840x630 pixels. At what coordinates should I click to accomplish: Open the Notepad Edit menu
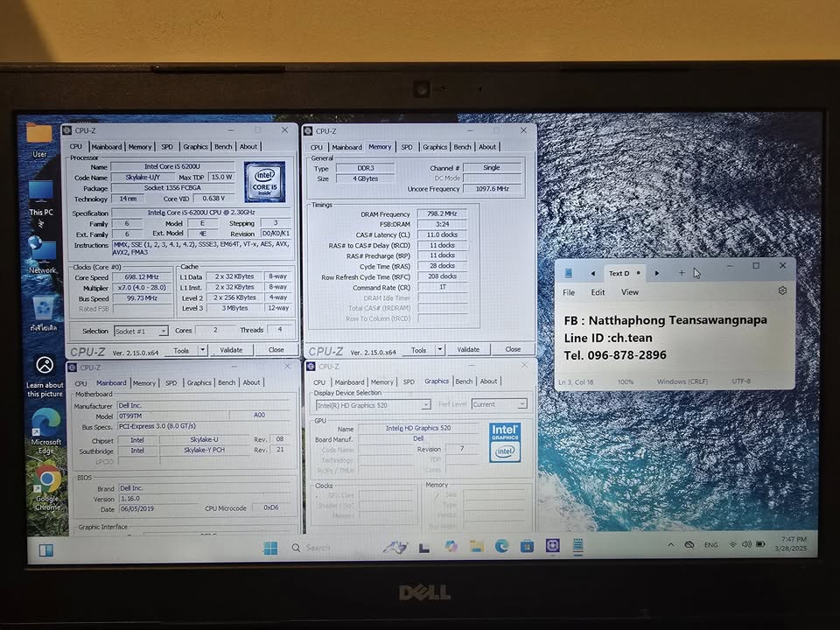598,292
